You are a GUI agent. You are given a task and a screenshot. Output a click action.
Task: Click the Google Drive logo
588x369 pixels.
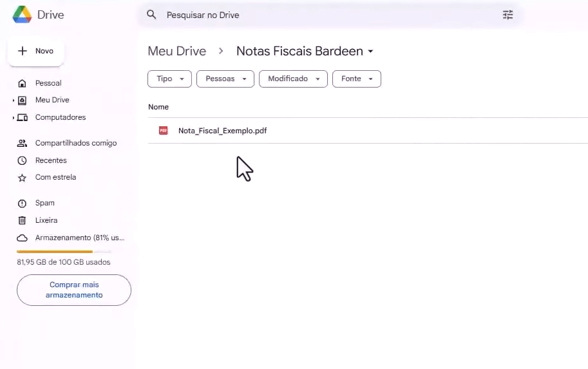click(x=22, y=15)
